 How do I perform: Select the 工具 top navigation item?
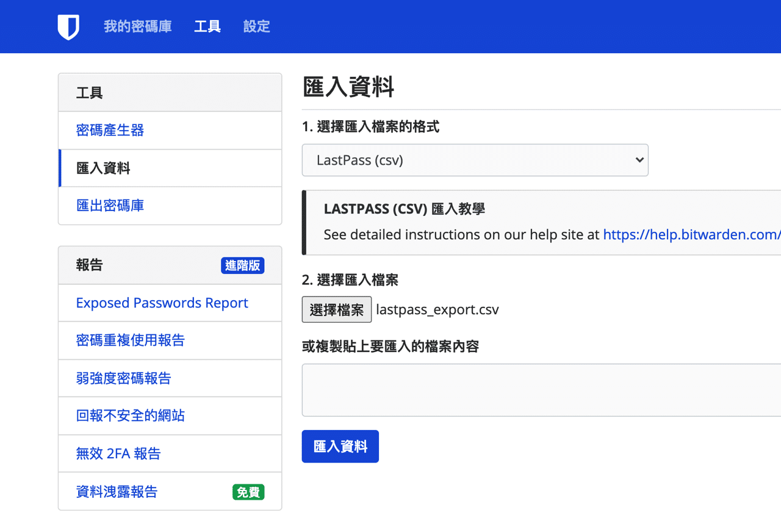(207, 26)
